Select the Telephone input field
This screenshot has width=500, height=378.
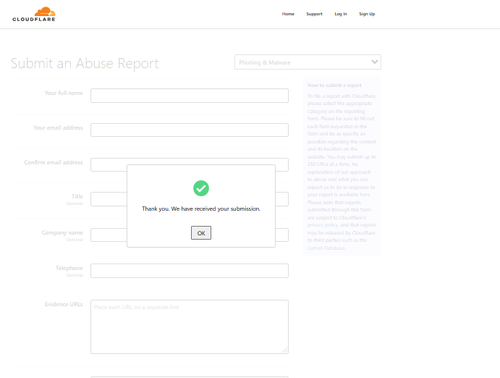189,271
